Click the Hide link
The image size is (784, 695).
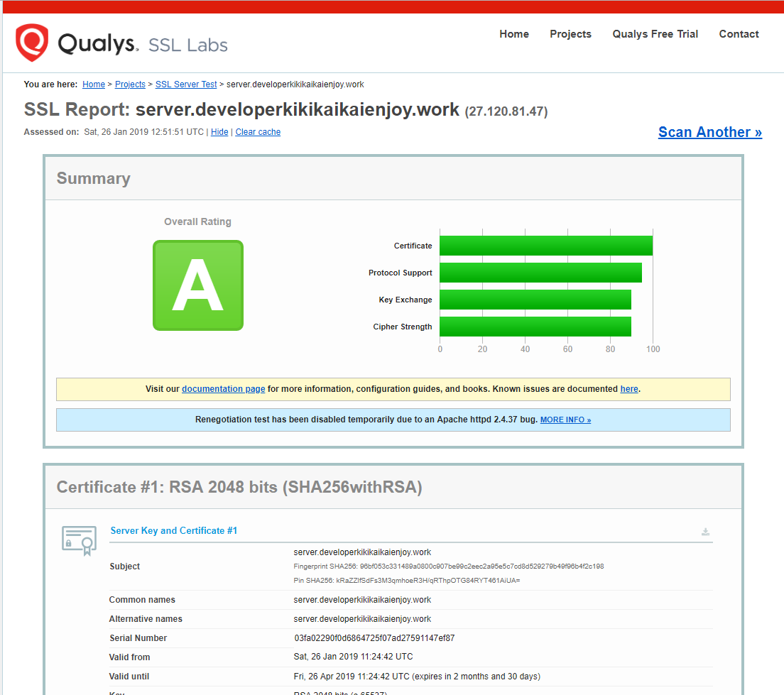tap(219, 132)
